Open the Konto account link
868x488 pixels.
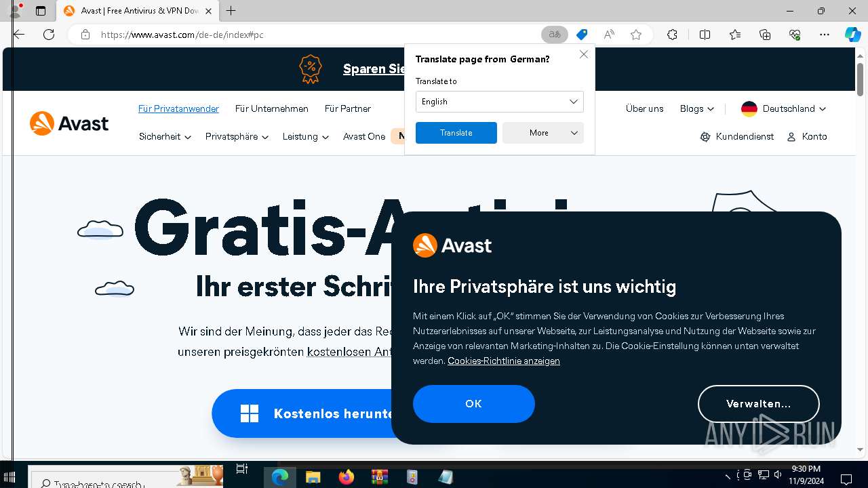(807, 136)
